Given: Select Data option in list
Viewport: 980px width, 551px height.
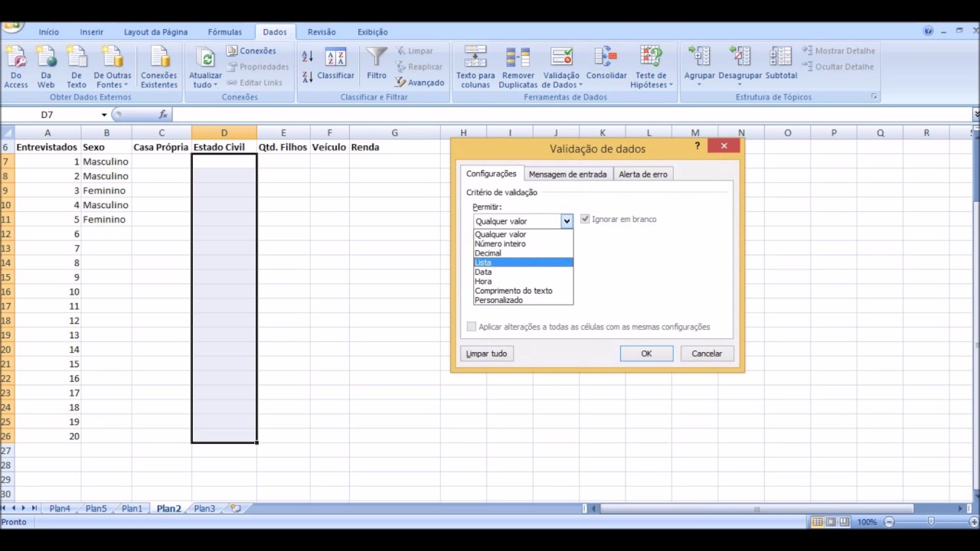Looking at the screenshot, I should pos(523,272).
